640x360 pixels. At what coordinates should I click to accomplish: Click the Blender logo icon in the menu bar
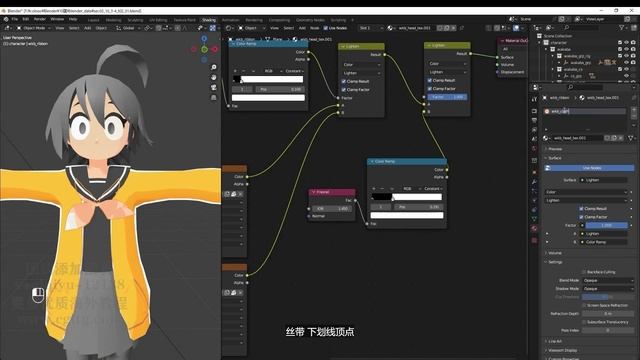pos(6,19)
